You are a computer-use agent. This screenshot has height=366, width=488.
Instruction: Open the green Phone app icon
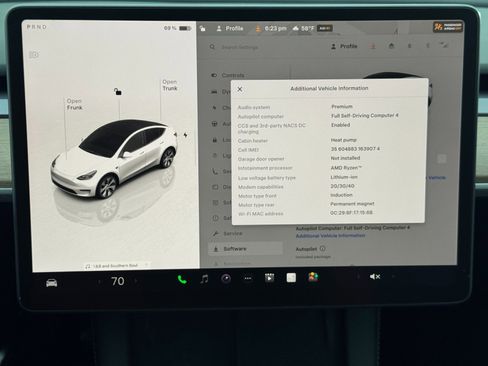coord(182,279)
